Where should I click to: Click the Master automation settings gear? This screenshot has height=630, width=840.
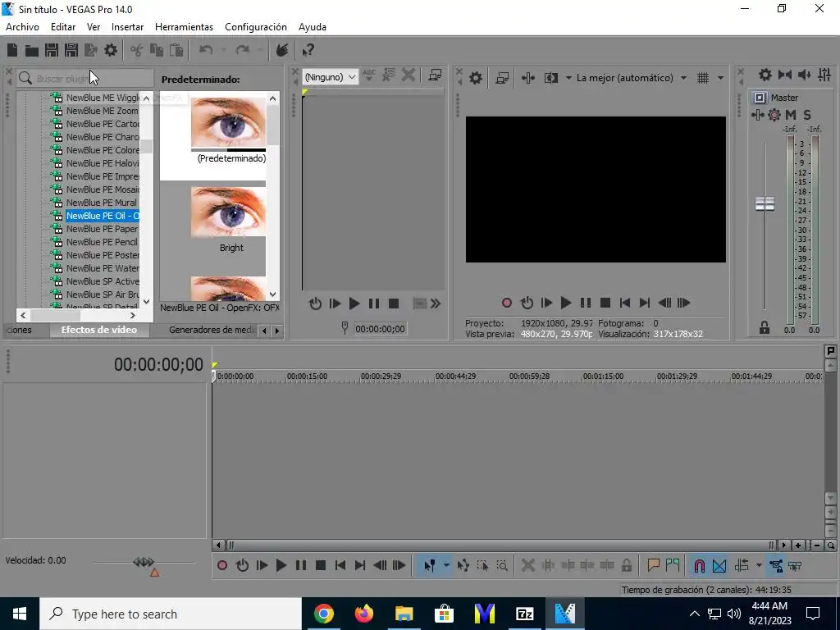(x=774, y=115)
